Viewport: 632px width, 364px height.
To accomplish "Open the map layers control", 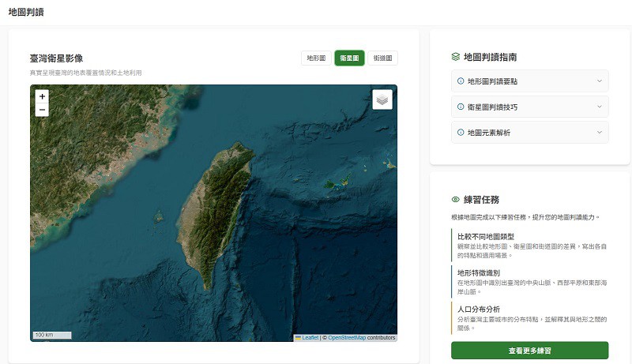I will click(x=382, y=99).
